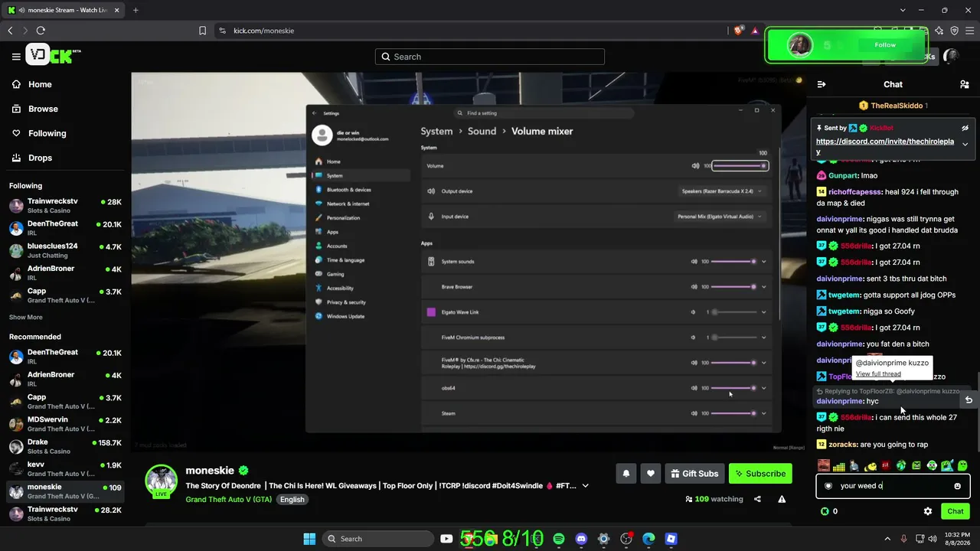Click the reply arrow on the daivionprime message
980x551 pixels.
[969, 399]
